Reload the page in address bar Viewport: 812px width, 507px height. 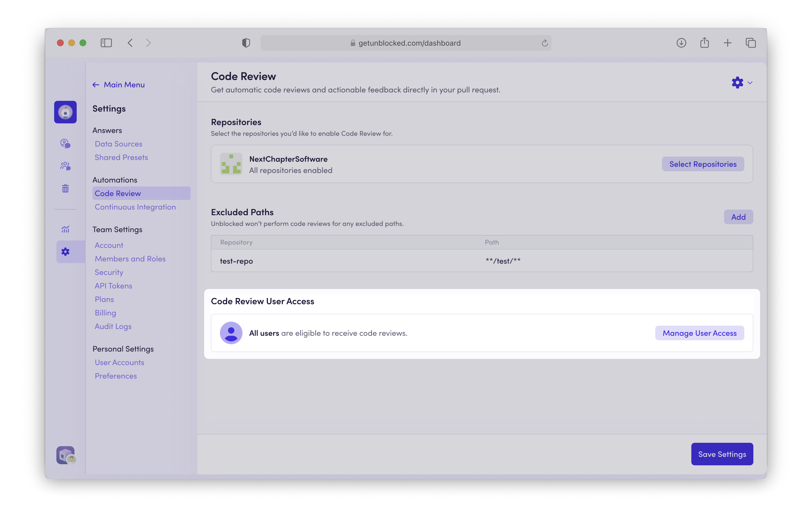545,43
